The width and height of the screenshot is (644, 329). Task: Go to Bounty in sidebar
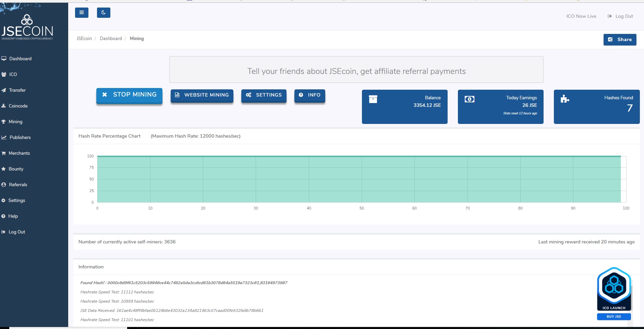[16, 169]
